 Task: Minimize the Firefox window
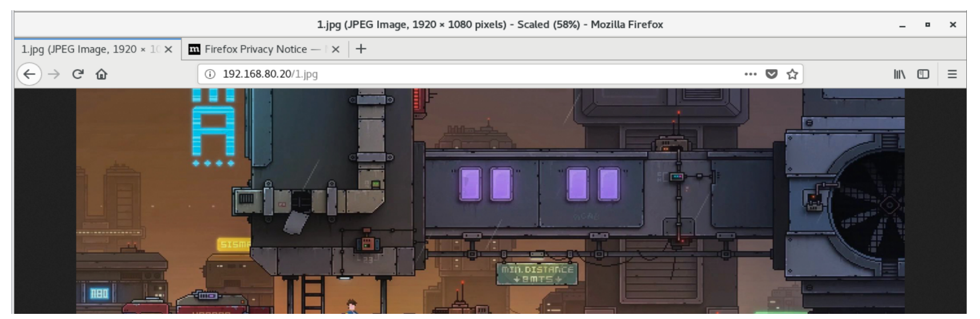(902, 25)
